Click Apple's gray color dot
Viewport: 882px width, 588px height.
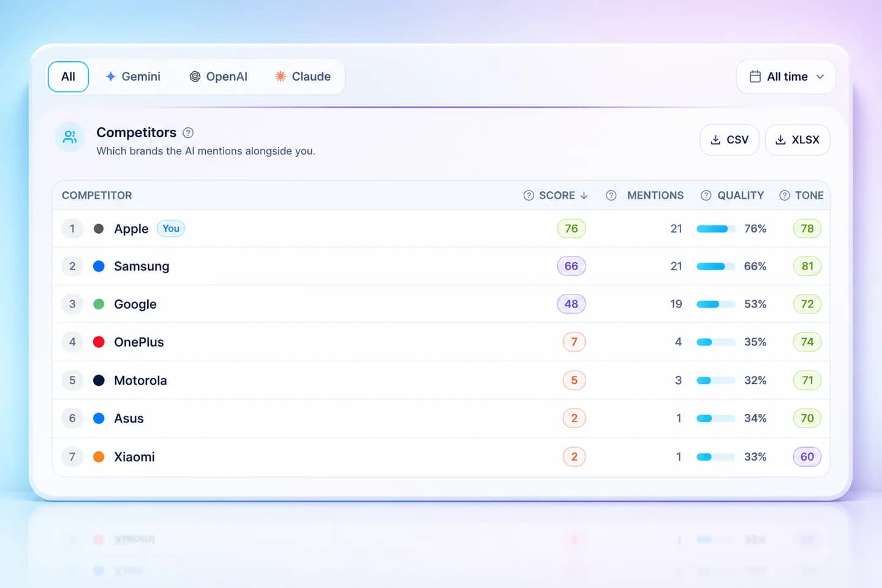pos(99,228)
